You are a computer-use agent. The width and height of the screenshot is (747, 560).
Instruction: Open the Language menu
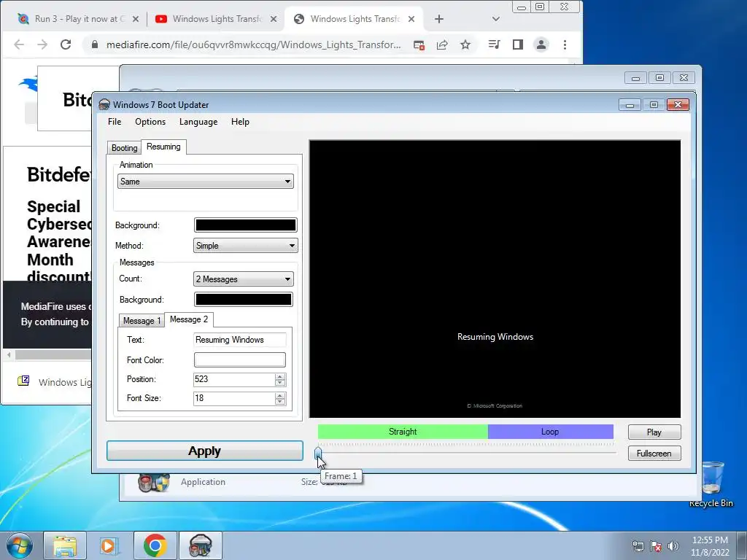tap(198, 122)
